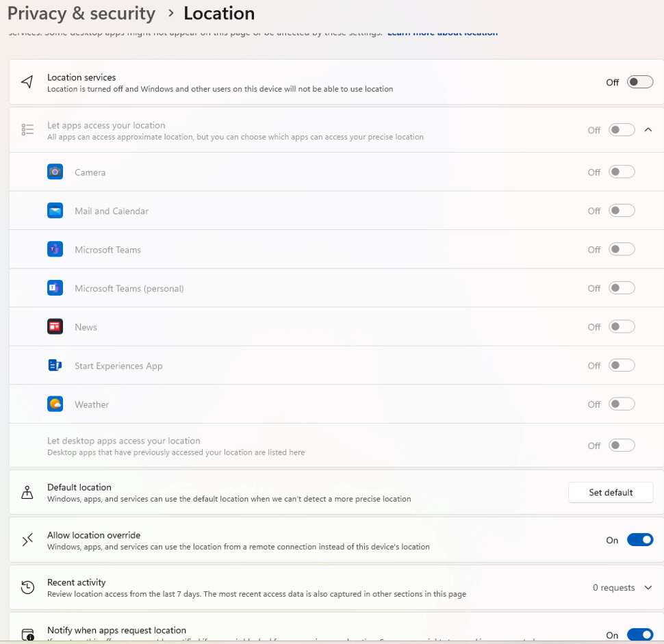Viewport: 664px width, 644px height.
Task: Click the Weather app icon
Action: tap(55, 404)
